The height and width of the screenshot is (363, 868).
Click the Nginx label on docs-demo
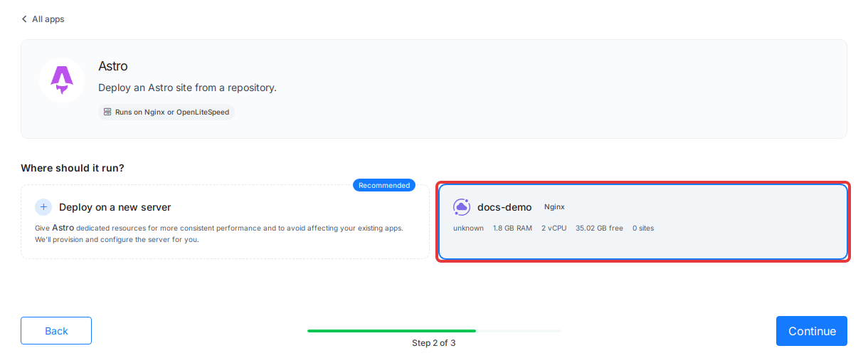554,207
